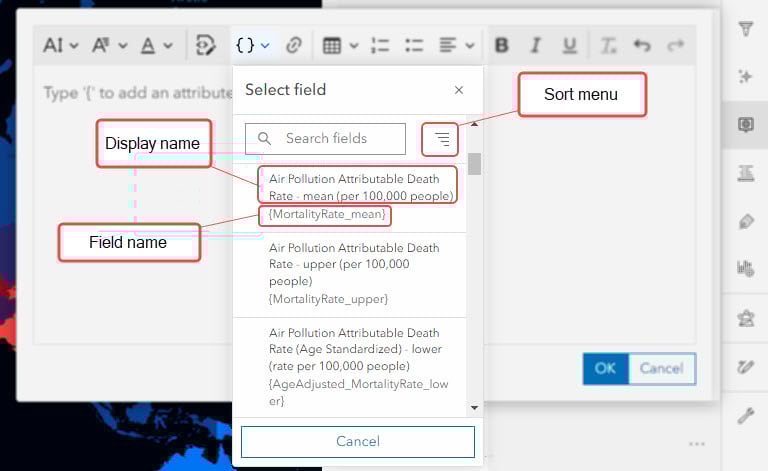Expand the insert table dropdown arrow

pos(354,46)
